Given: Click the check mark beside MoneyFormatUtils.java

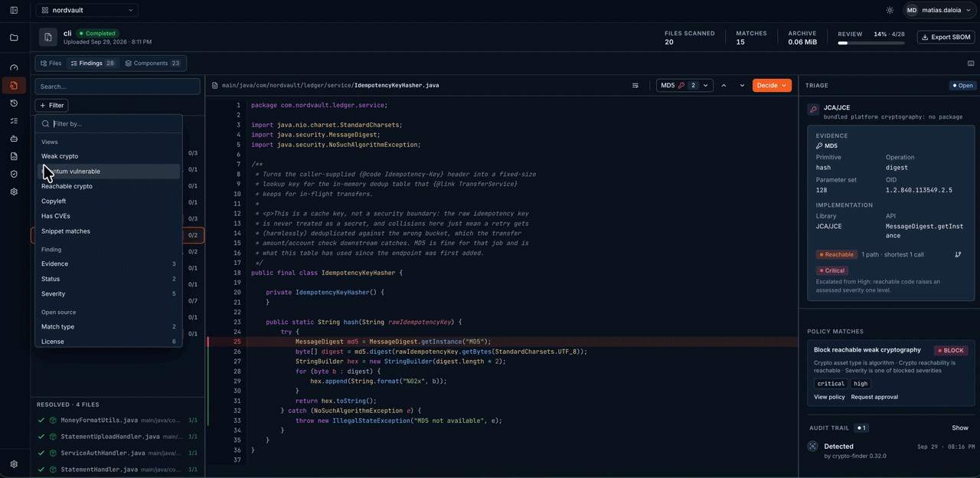Looking at the screenshot, I should click(41, 420).
